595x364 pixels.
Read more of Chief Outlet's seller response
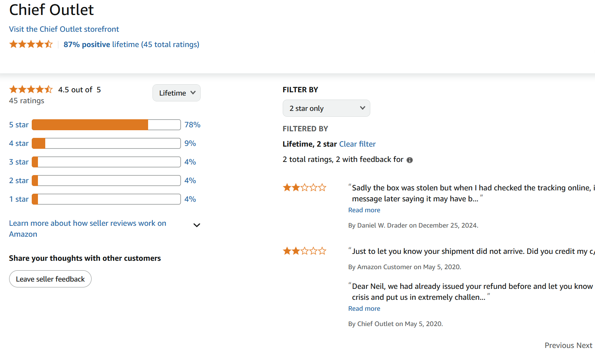364,309
